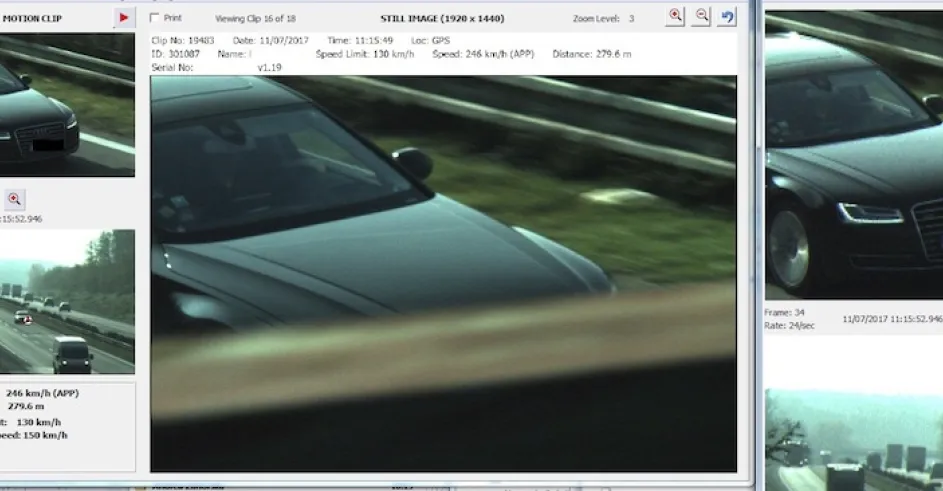Reset zoom with the blue undo arrow
Screen dimensions: 943x491
point(727,16)
